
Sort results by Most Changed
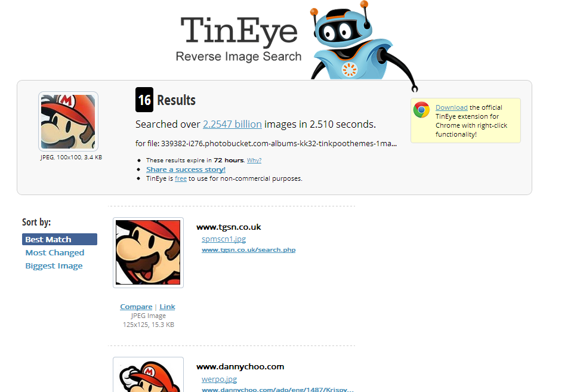tap(55, 252)
